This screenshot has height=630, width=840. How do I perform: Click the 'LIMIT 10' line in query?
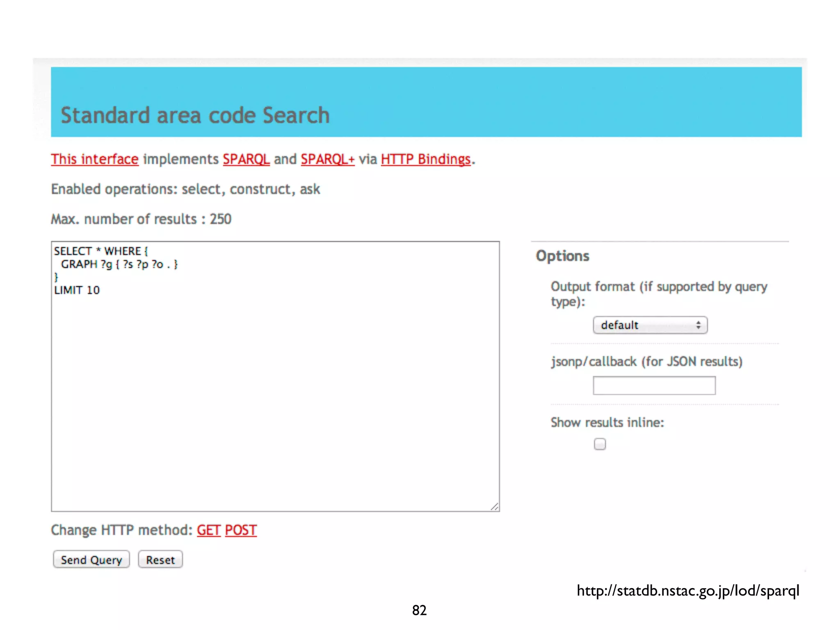[x=77, y=290]
